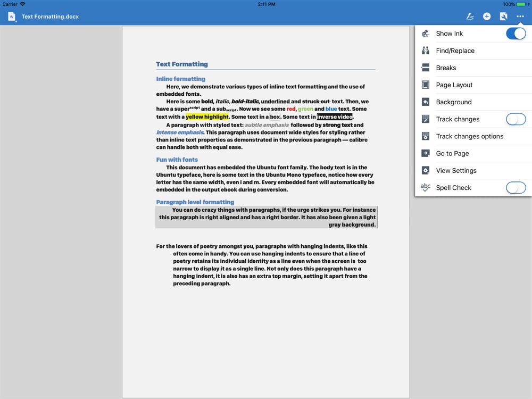532x399 pixels.
Task: Click the 'intense emphasis' blue italic text
Action: coord(180,132)
